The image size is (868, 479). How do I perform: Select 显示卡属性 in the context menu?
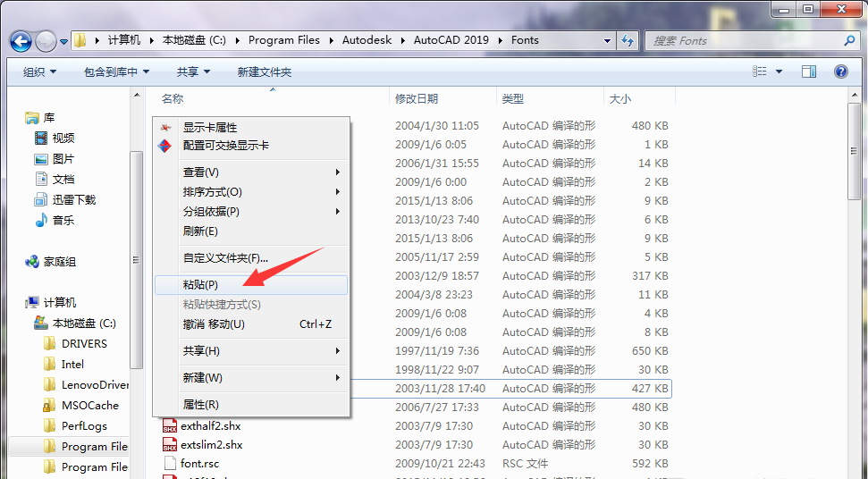(x=251, y=127)
